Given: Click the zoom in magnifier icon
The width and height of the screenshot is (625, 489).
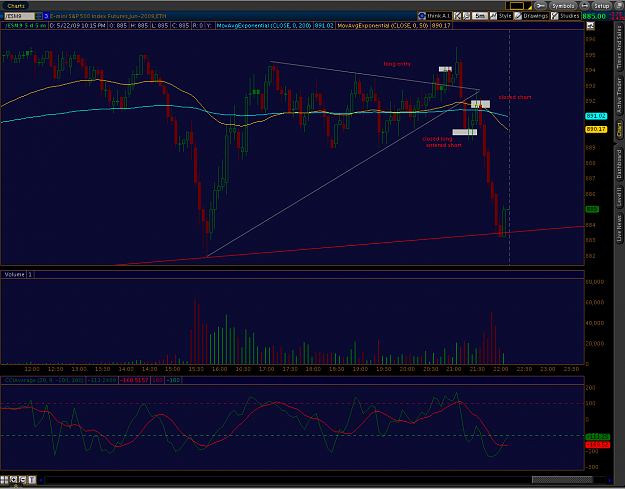Looking at the screenshot, I should [x=14, y=480].
